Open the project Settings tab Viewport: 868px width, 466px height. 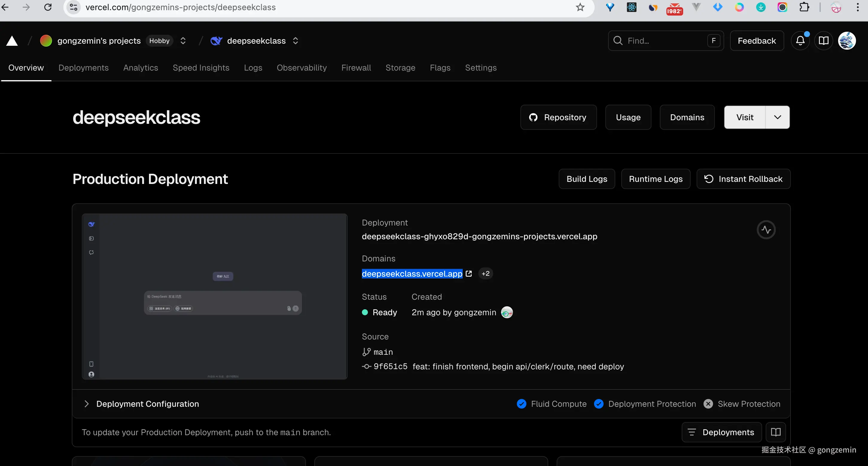click(480, 68)
